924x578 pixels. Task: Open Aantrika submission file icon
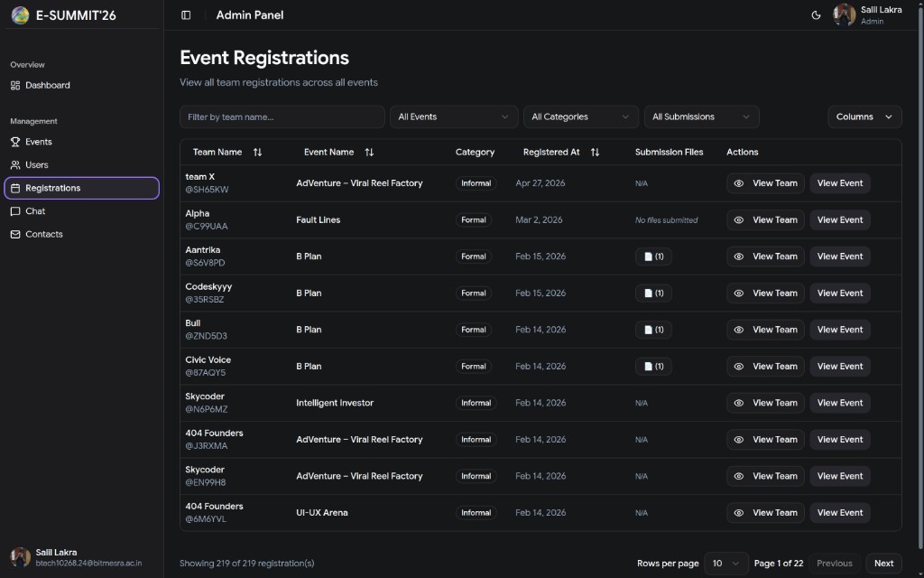pyautogui.click(x=653, y=256)
